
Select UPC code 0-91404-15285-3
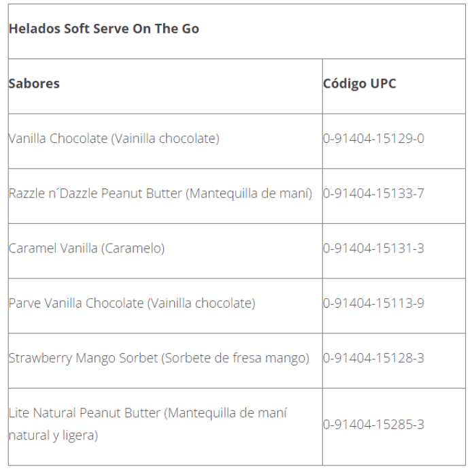(x=373, y=425)
